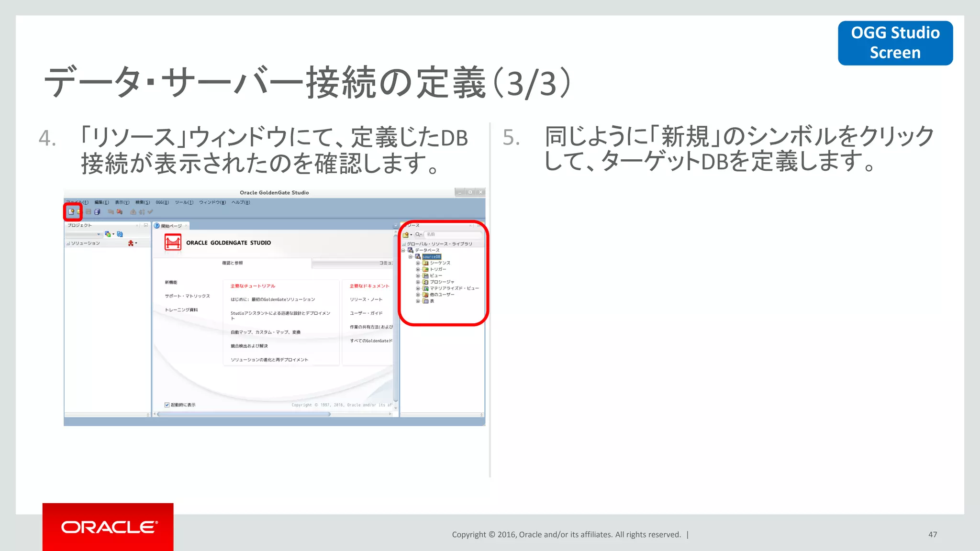Open the ツール(T) menu
The height and width of the screenshot is (551, 980).
[x=184, y=202]
